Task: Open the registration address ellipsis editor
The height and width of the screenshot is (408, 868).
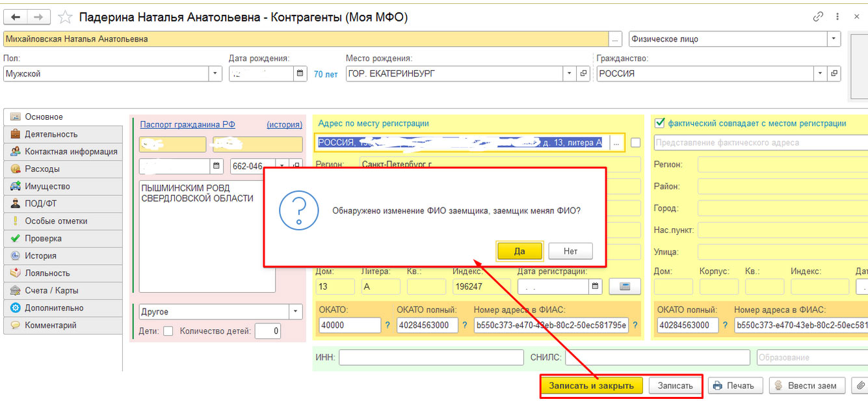Action: coord(617,143)
